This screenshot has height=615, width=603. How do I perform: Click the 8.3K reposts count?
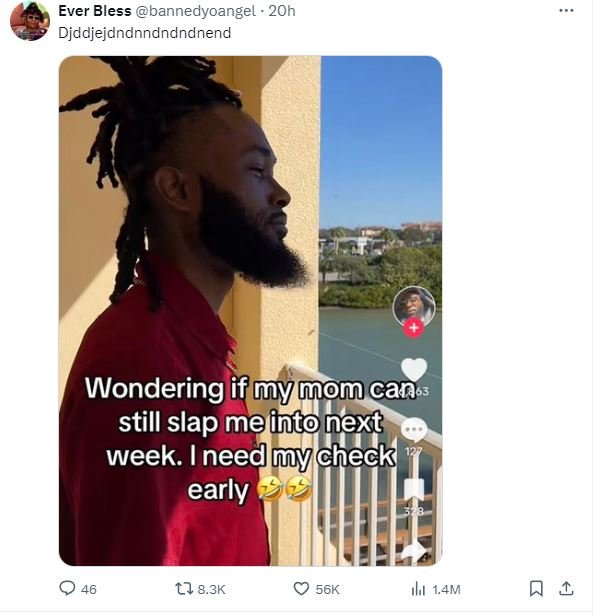[x=211, y=589]
